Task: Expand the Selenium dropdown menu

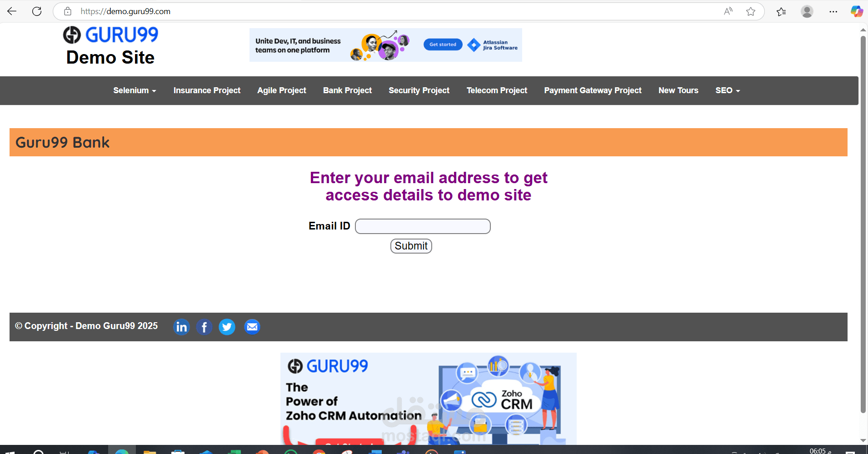Action: (x=135, y=90)
